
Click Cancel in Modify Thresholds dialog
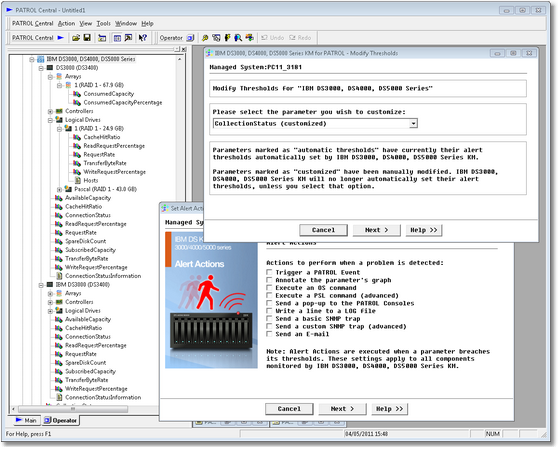(x=323, y=230)
